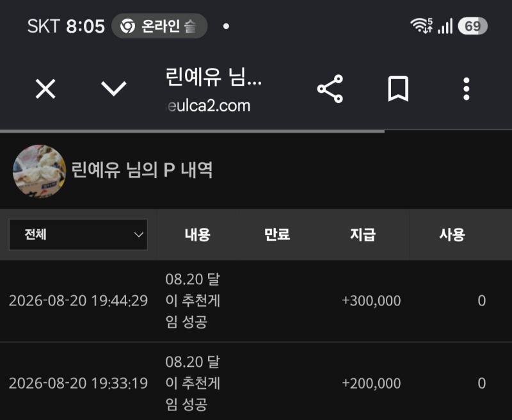Close the in-app browser with X icon
Image resolution: width=512 pixels, height=420 pixels.
click(x=45, y=88)
